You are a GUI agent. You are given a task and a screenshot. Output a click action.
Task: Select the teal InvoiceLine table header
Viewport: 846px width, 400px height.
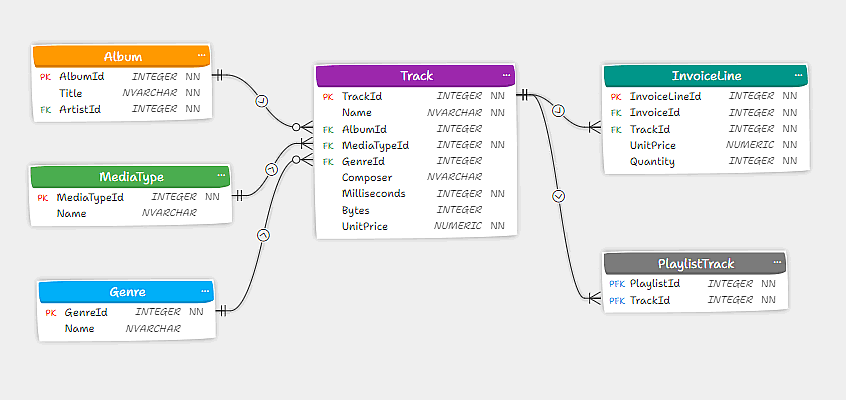pyautogui.click(x=706, y=76)
